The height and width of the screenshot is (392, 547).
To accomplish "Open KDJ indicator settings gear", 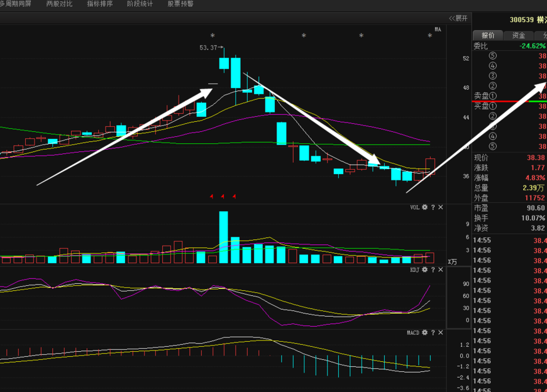I will click(x=424, y=269).
